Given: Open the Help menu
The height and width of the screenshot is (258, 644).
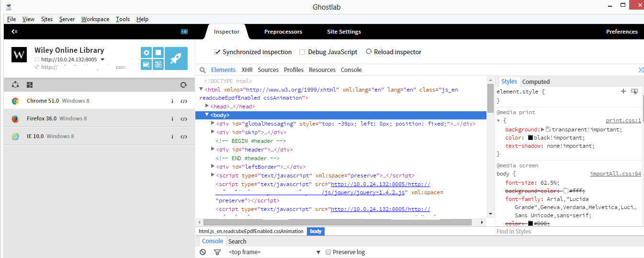Looking at the screenshot, I should pyautogui.click(x=142, y=19).
